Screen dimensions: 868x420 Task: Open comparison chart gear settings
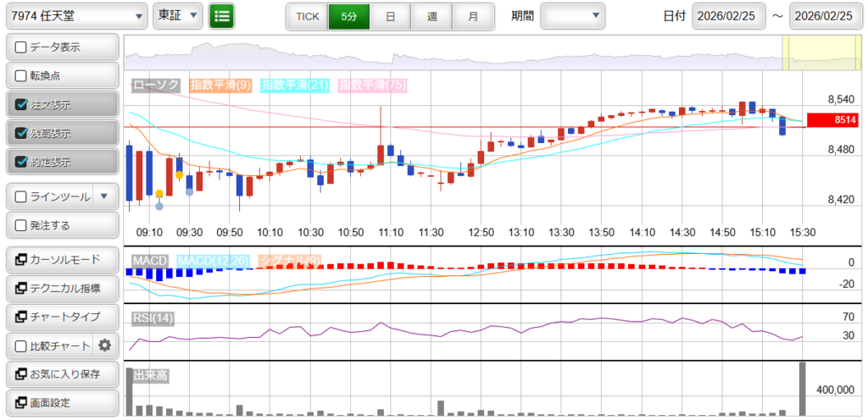105,345
